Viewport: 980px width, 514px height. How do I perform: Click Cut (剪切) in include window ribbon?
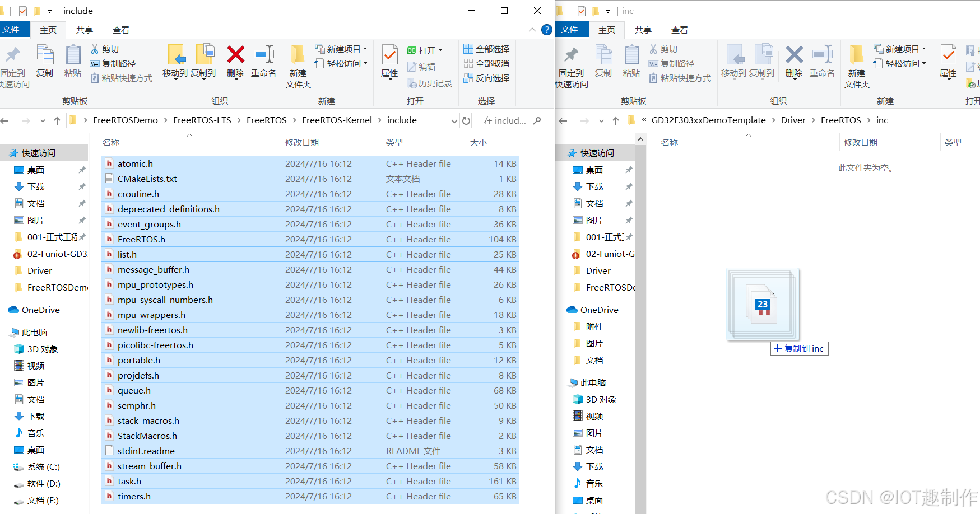(105, 49)
